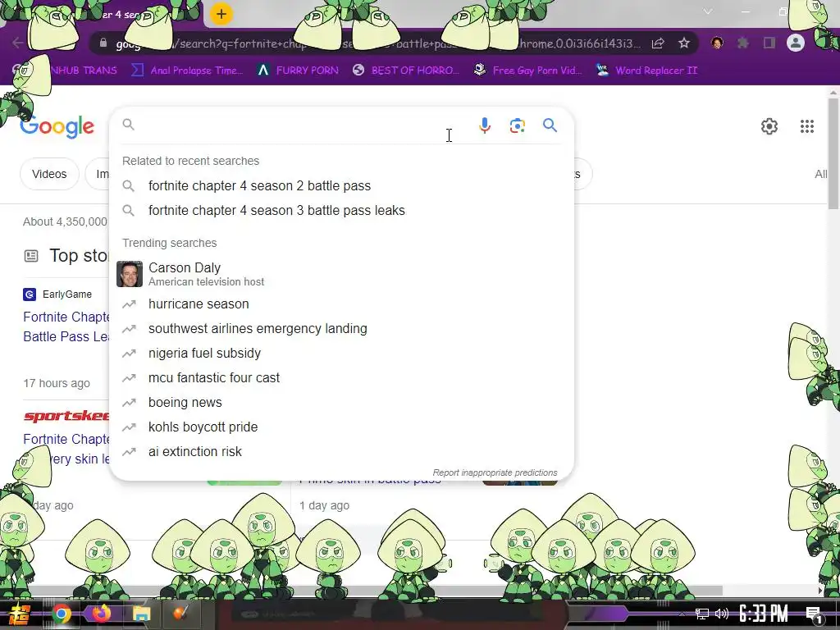Image resolution: width=840 pixels, height=630 pixels.
Task: Open the Start menu button
Action: point(20,614)
